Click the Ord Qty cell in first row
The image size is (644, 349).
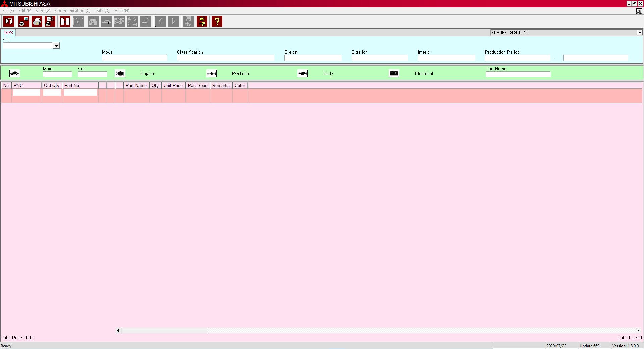pos(52,93)
